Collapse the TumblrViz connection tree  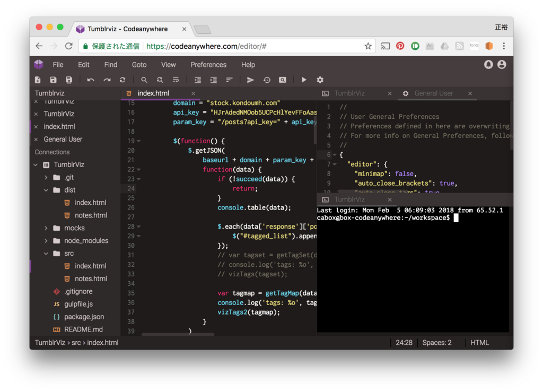pos(36,165)
